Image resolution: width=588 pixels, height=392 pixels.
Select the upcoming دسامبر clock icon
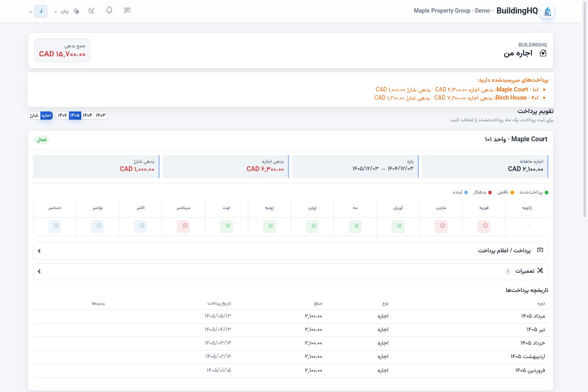55,226
